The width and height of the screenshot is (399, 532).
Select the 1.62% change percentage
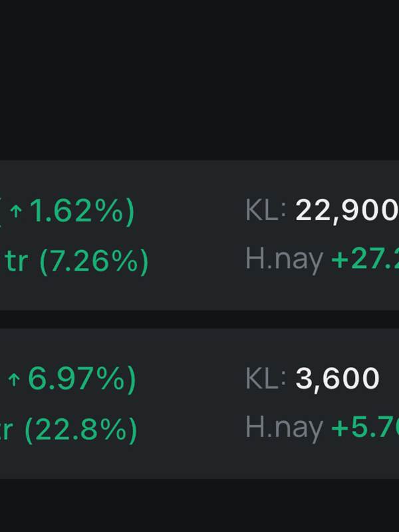[x=76, y=211]
